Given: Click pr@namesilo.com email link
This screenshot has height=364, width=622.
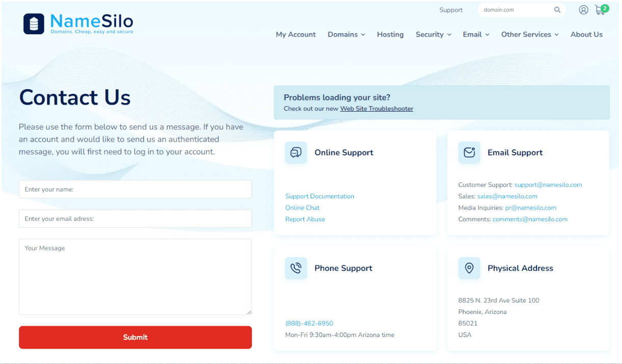Looking at the screenshot, I should [x=531, y=207].
